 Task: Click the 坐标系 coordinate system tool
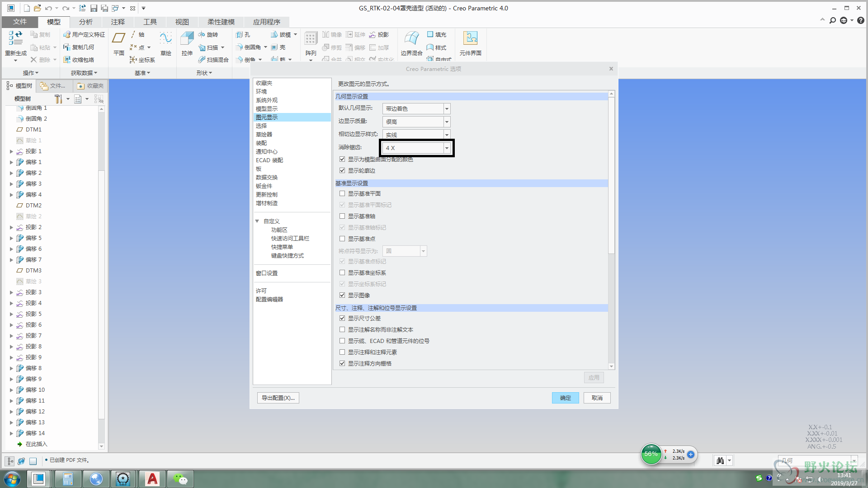(142, 60)
